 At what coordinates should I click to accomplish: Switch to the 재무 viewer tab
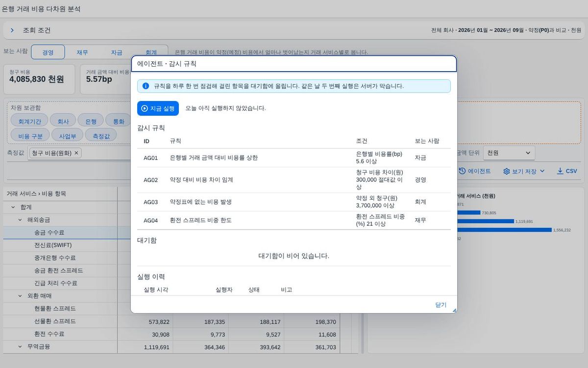pyautogui.click(x=82, y=52)
